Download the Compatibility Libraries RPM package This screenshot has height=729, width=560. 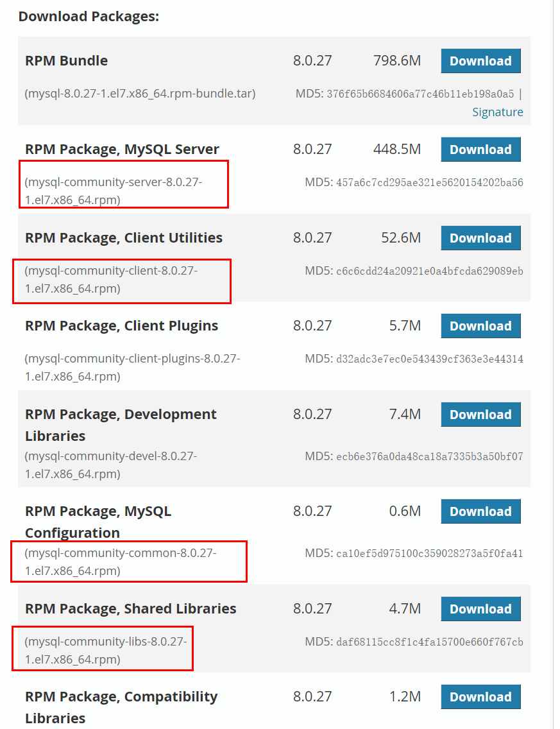pyautogui.click(x=480, y=697)
